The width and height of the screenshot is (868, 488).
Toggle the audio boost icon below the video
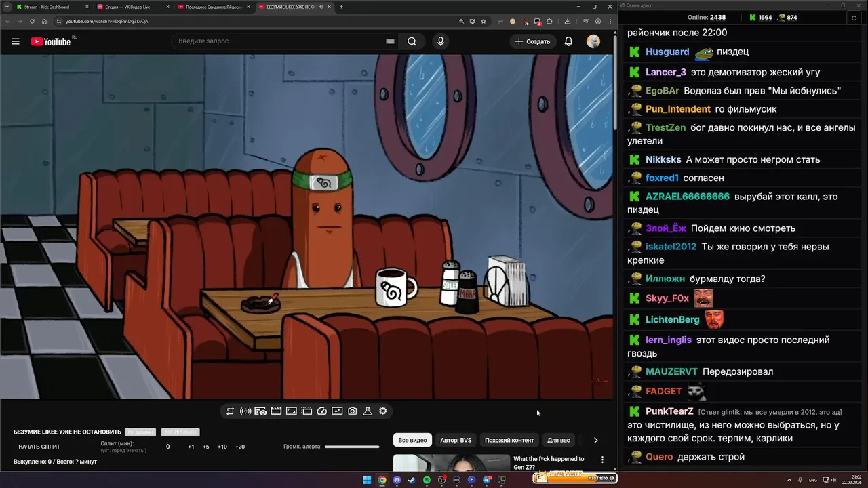click(245, 411)
